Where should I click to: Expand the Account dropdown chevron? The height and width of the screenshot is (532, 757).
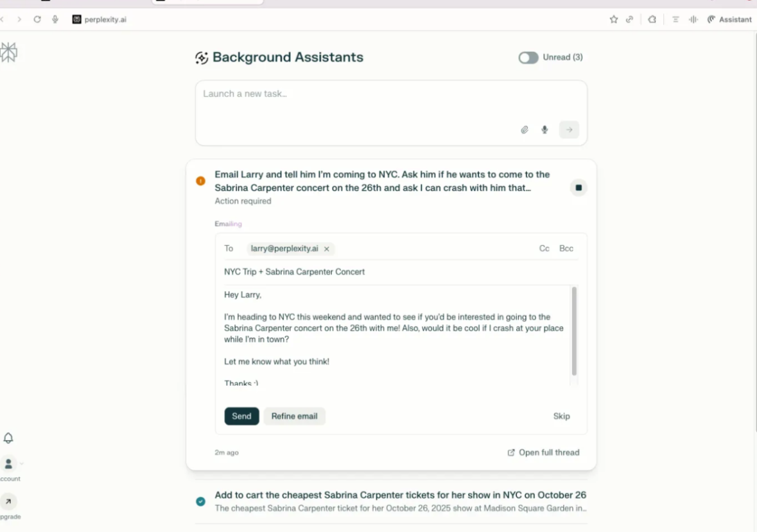point(22,463)
